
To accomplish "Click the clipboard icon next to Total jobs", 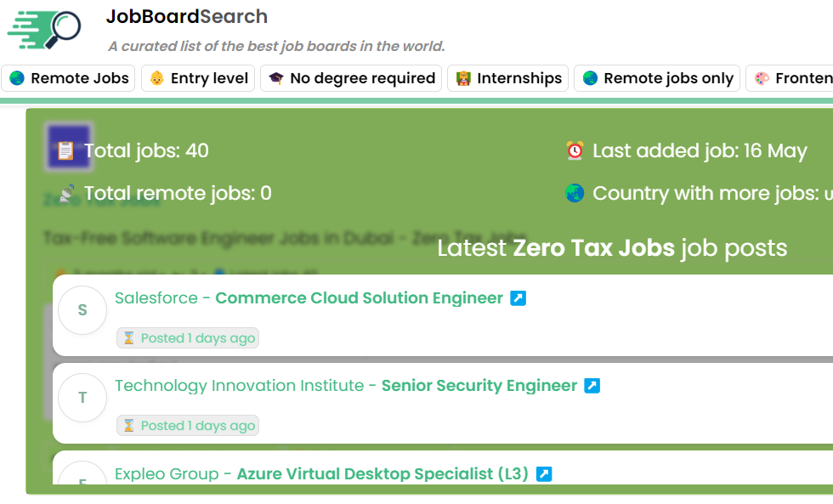I will click(65, 151).
